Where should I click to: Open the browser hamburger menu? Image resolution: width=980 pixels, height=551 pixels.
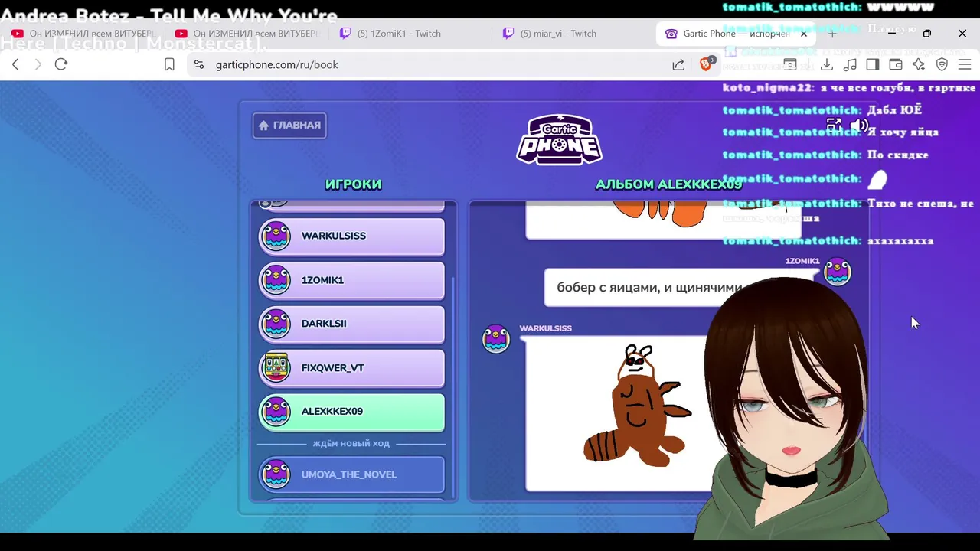coord(965,64)
